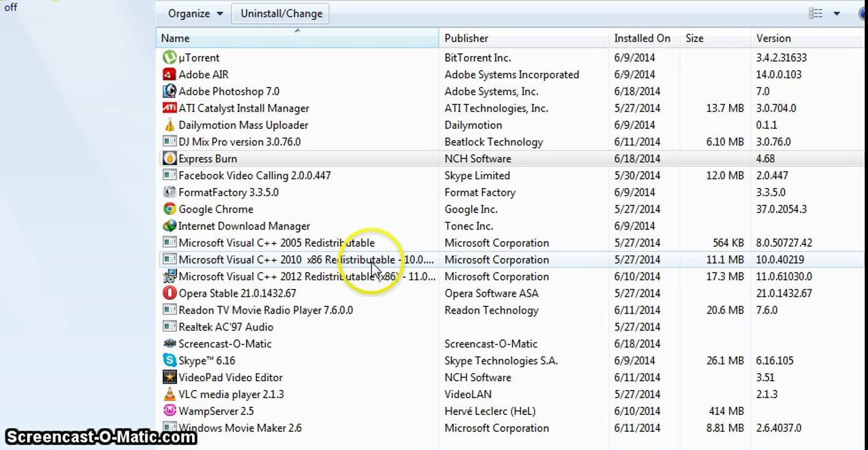Sort the list by the Name column
Viewport: 868px width, 450px height.
pos(298,38)
